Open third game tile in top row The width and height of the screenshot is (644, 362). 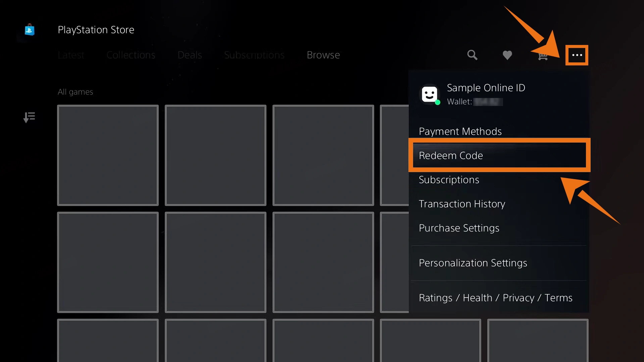(x=323, y=155)
